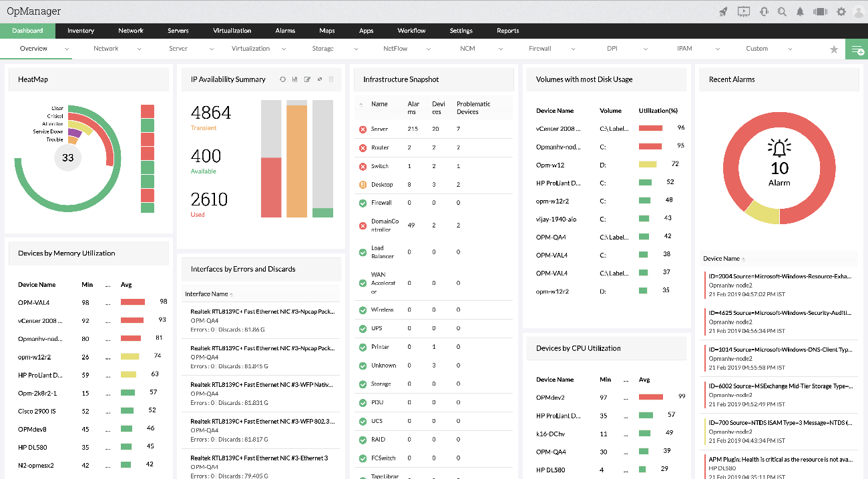Viewport: 868px width, 479px height.
Task: Delete the IP Availability Summary widget
Action: pyautogui.click(x=331, y=79)
